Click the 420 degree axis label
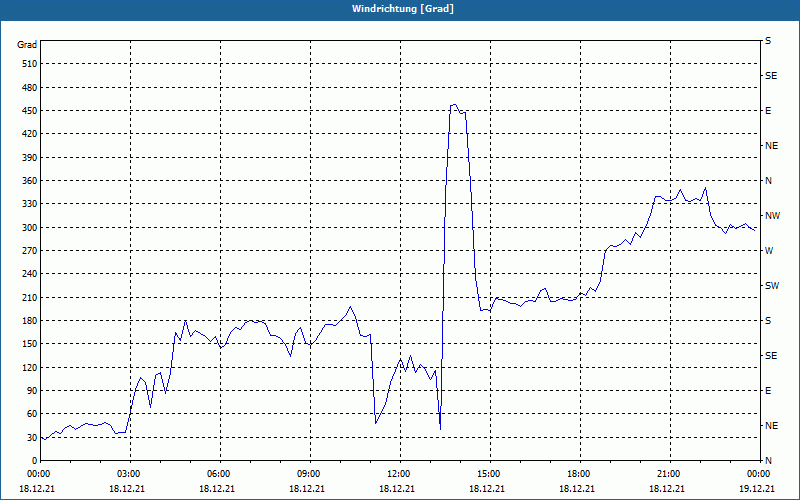Image resolution: width=800 pixels, height=500 pixels. pyautogui.click(x=30, y=134)
